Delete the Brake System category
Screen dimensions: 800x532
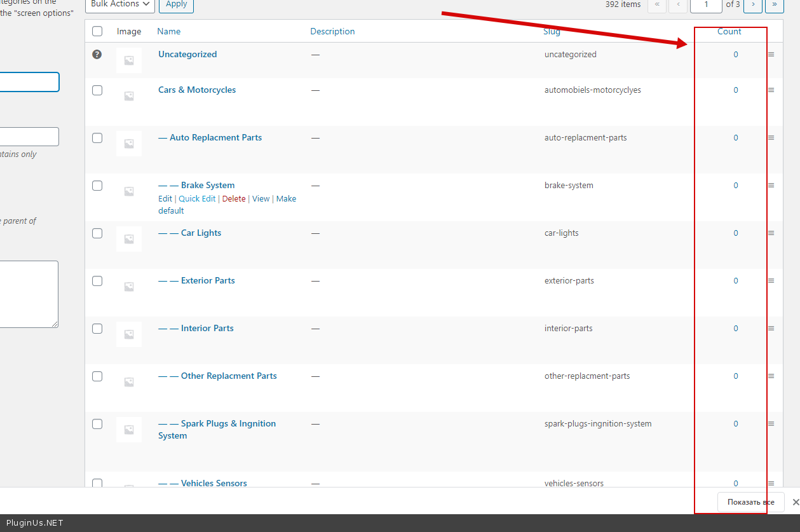234,199
